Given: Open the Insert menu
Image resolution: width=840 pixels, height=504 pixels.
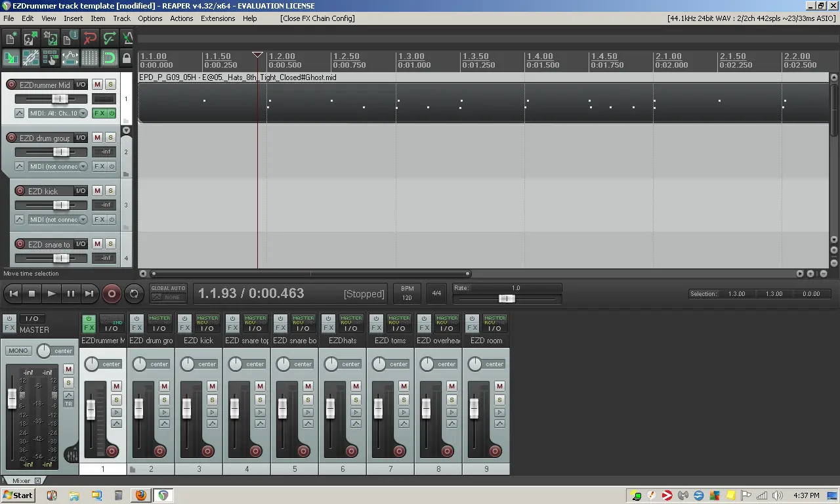Looking at the screenshot, I should (x=73, y=18).
